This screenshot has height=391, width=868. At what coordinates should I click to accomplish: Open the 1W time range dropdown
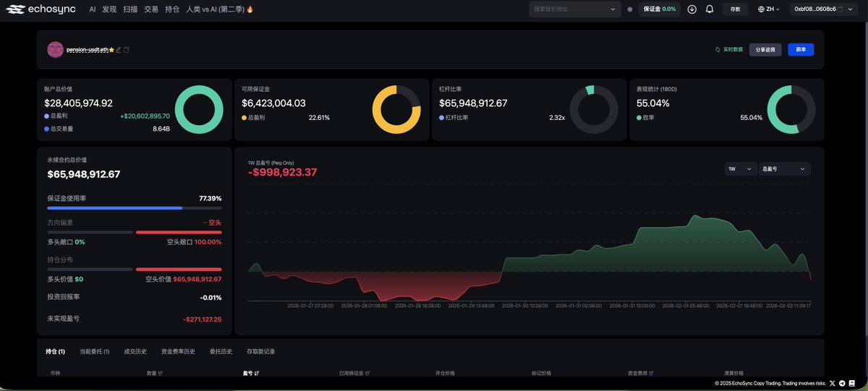point(741,168)
